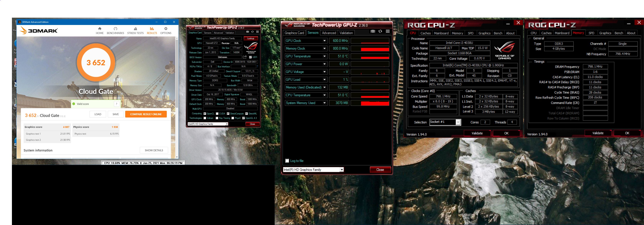Minimize the CPU-Z CPU tab window

[x=508, y=24]
